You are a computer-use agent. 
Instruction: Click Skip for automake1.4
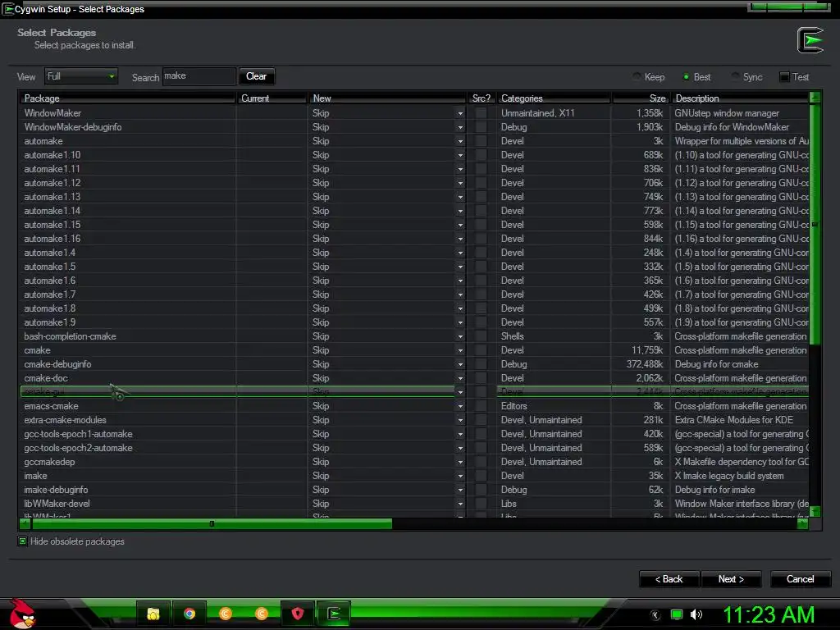click(x=321, y=253)
